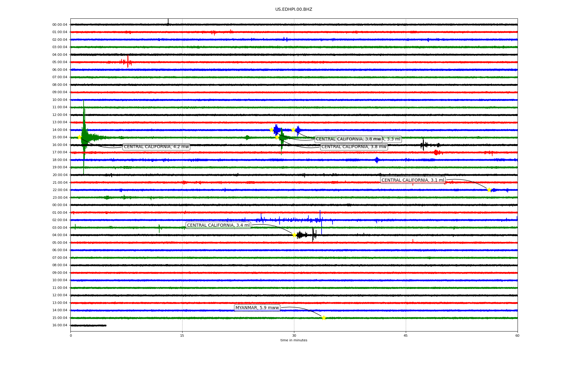Click the CENTRAL CALIFORNIA, 4.2 mw label
Viewport: 588px width, 368px height.
click(x=156, y=147)
